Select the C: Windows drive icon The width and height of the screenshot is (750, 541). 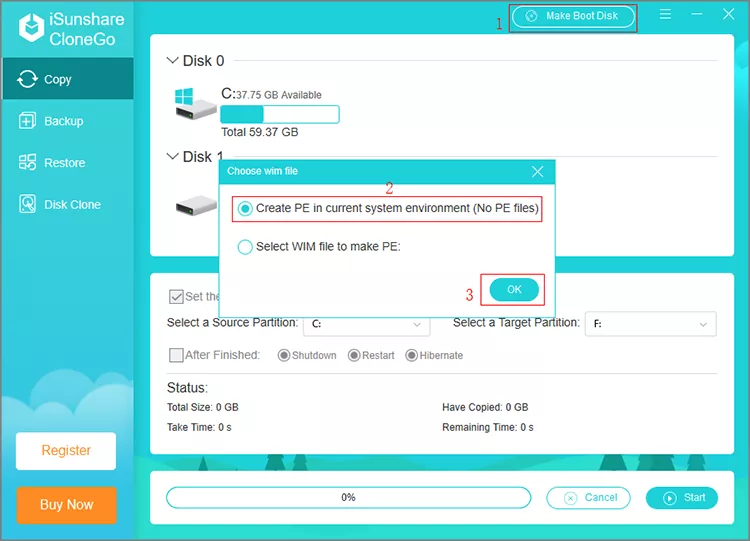coord(195,103)
